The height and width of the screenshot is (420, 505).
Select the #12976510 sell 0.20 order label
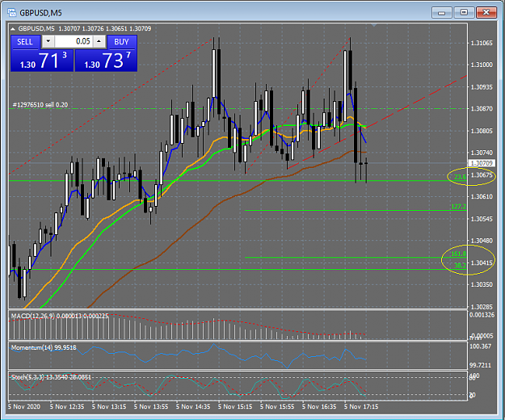[x=40, y=105]
